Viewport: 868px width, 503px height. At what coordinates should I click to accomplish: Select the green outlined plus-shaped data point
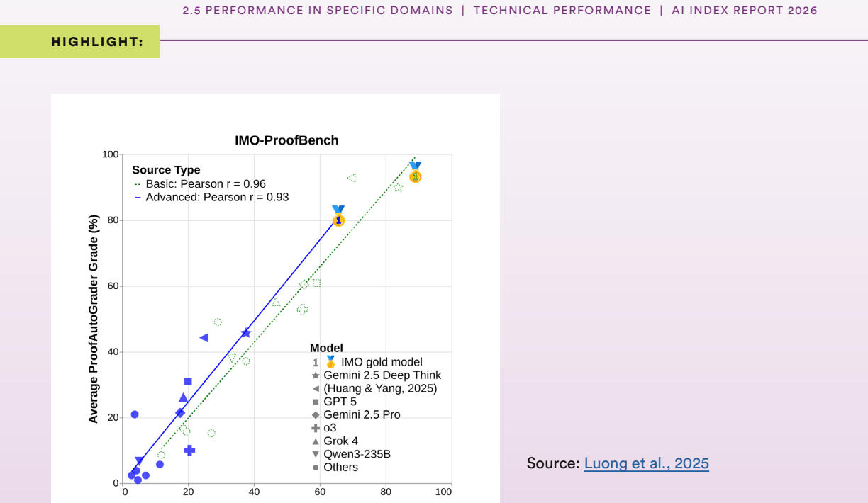pyautogui.click(x=302, y=310)
